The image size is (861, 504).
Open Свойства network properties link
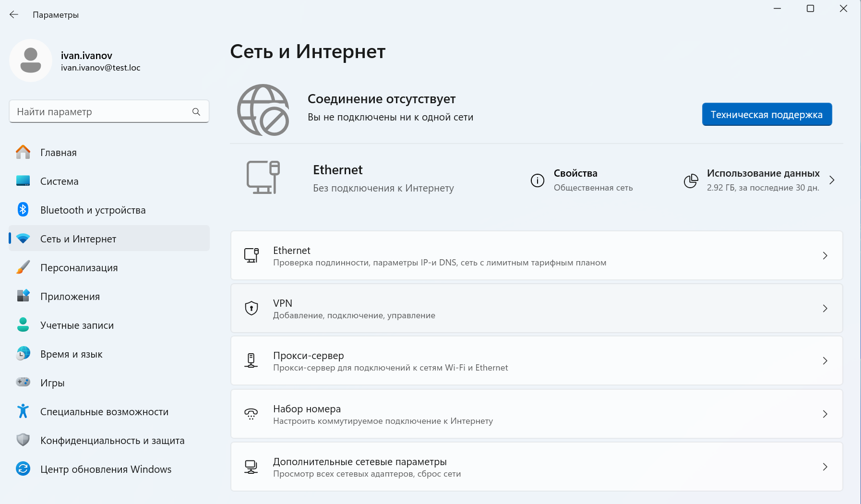575,173
